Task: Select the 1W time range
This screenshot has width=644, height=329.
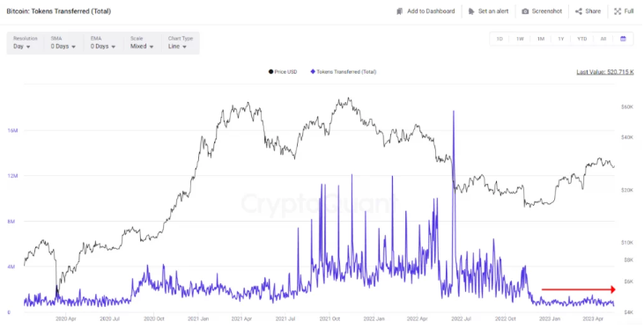Action: pyautogui.click(x=520, y=39)
